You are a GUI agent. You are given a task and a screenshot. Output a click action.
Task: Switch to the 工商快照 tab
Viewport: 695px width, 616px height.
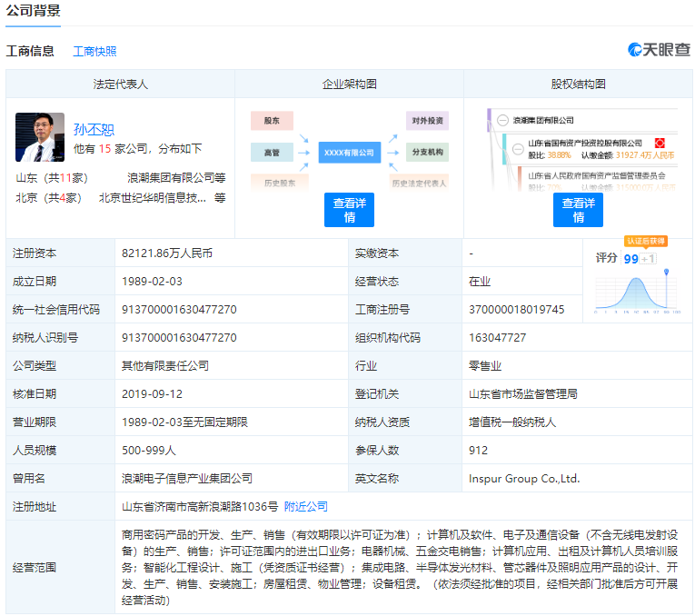pos(94,51)
